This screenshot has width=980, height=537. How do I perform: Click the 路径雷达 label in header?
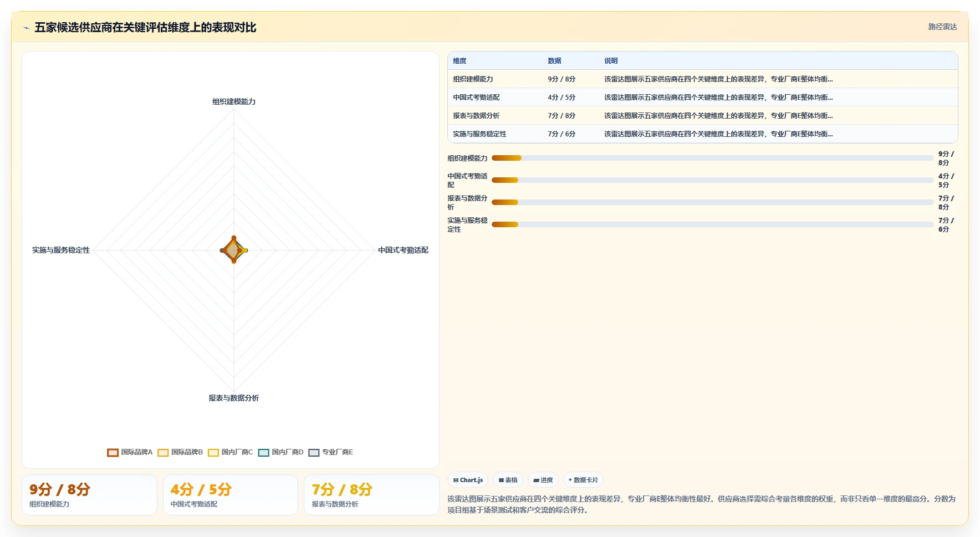point(942,27)
